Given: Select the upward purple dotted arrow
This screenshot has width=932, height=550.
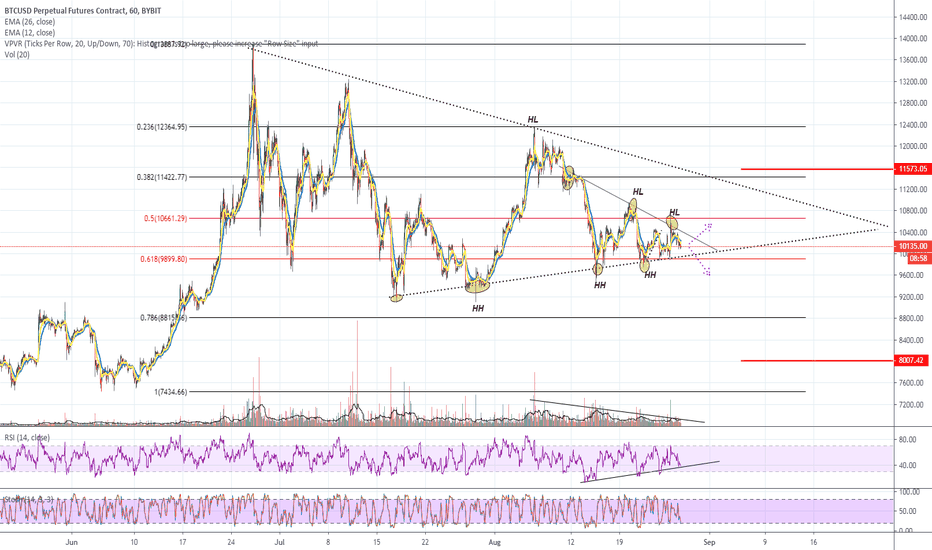Looking at the screenshot, I should click(700, 234).
